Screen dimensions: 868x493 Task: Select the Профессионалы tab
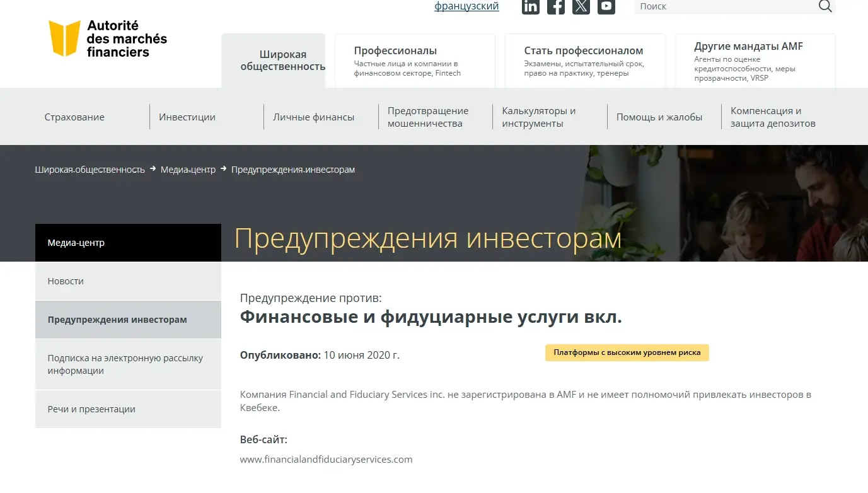[x=415, y=61]
